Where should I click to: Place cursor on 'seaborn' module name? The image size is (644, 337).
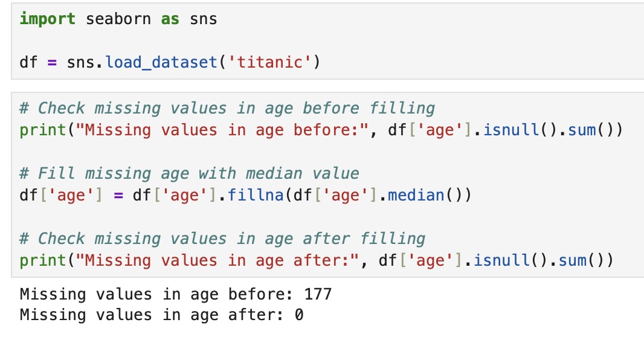pos(118,19)
